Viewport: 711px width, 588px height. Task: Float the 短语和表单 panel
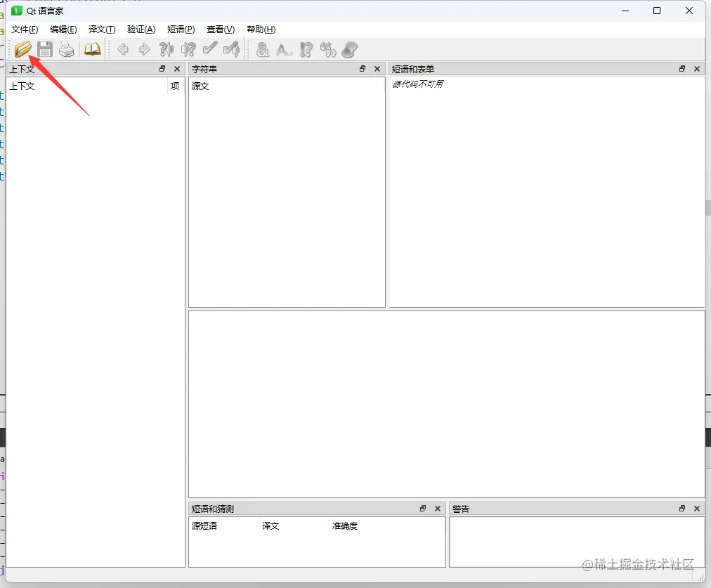(x=682, y=68)
